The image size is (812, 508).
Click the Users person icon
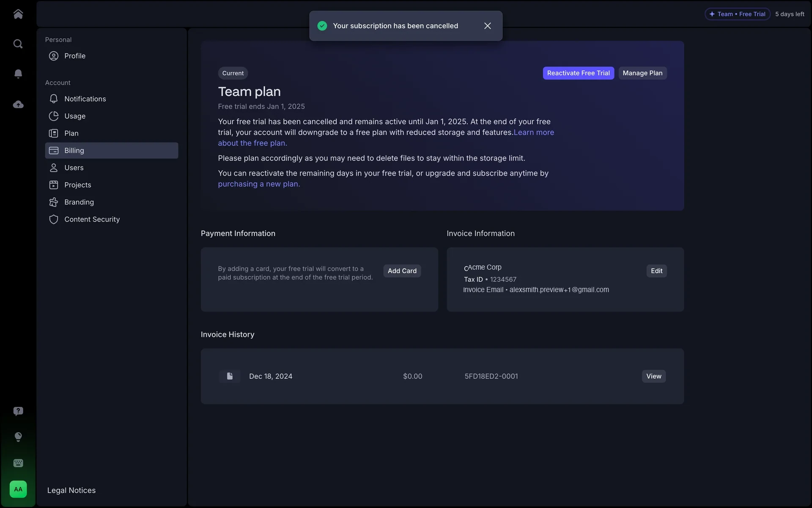pyautogui.click(x=54, y=168)
